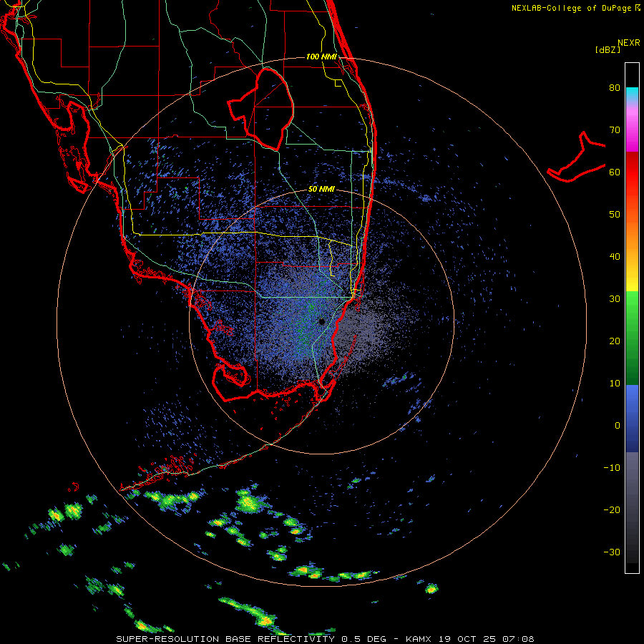Click the yellow band of the color scale
Image resolution: width=644 pixels, height=644 pixels.
(x=632, y=283)
